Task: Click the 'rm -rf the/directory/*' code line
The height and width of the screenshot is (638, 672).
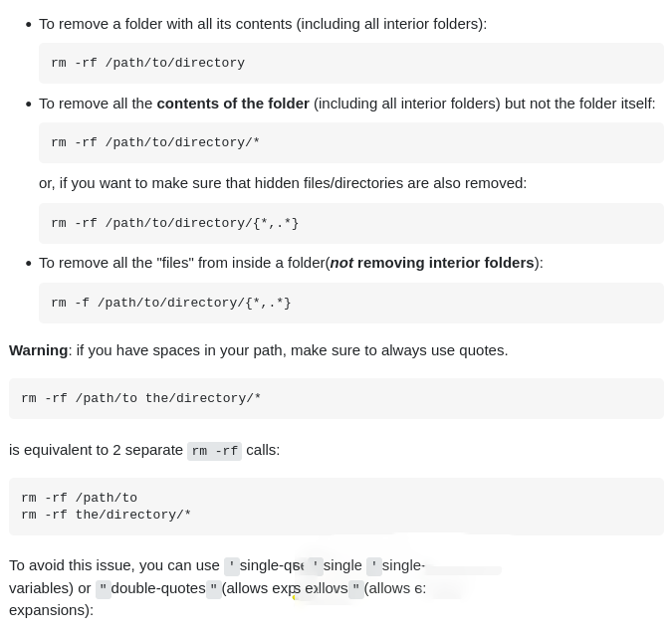Action: click(x=106, y=515)
